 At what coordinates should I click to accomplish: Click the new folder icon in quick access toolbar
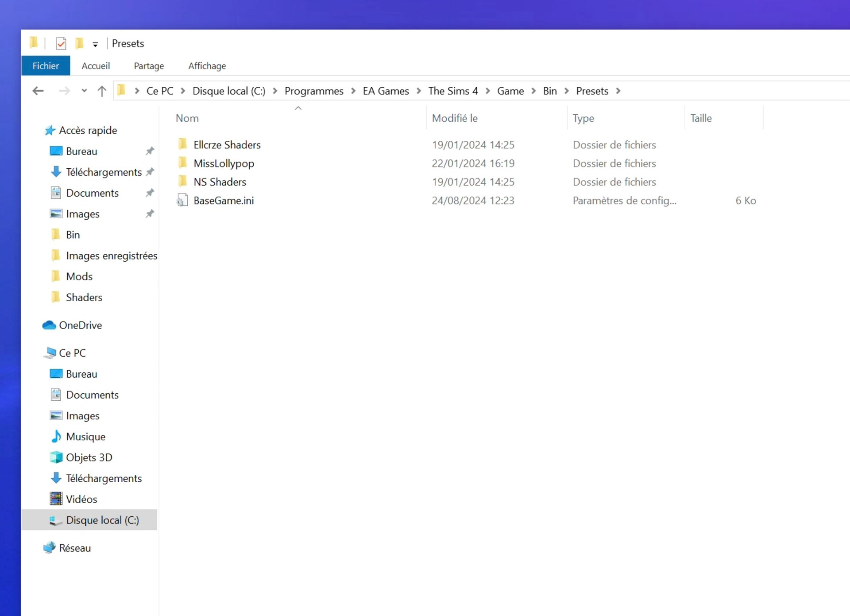80,43
